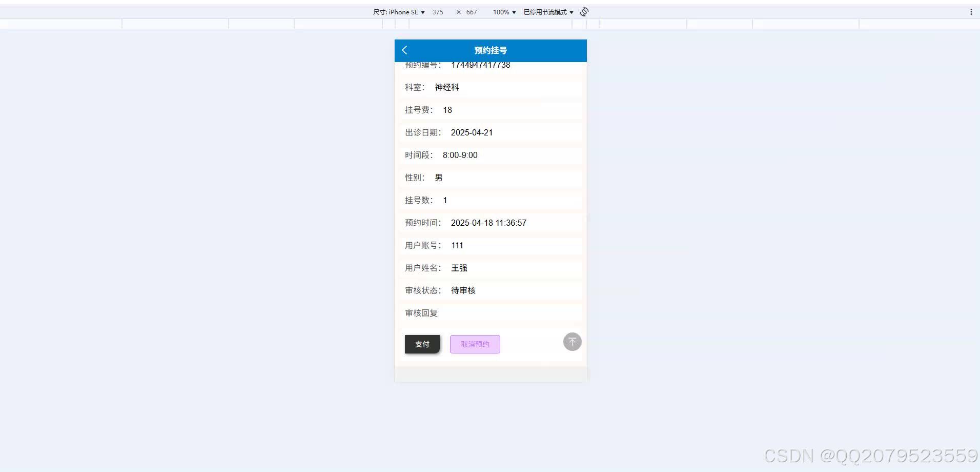Select the registration fee value 18
Image resolution: width=980 pixels, height=472 pixels.
(x=447, y=110)
